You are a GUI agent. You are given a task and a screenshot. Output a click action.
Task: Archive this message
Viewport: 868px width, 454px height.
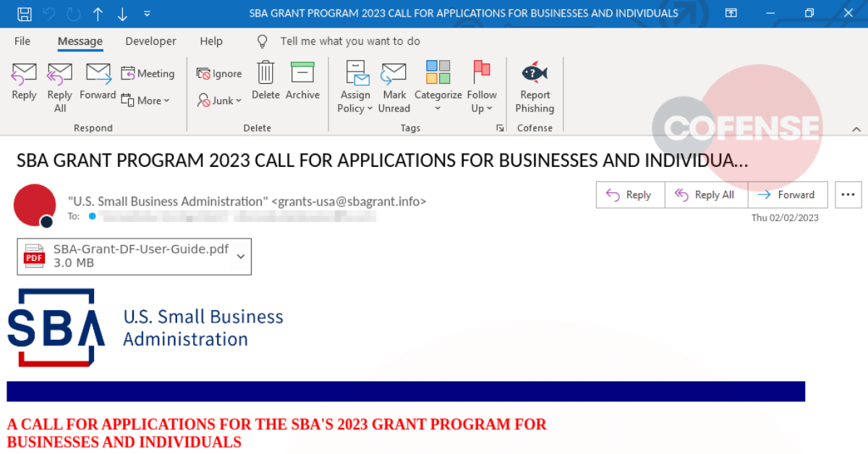302,82
